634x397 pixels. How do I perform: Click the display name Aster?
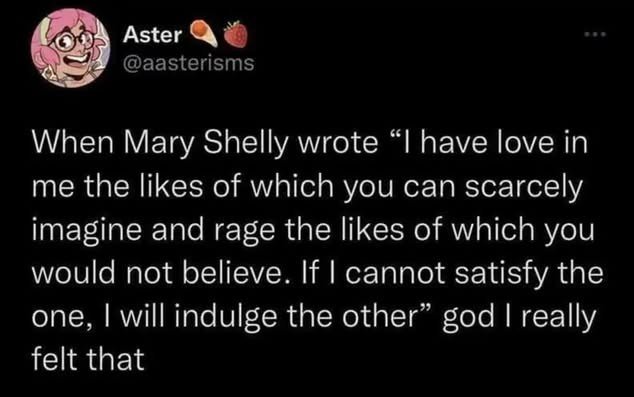click(x=152, y=35)
